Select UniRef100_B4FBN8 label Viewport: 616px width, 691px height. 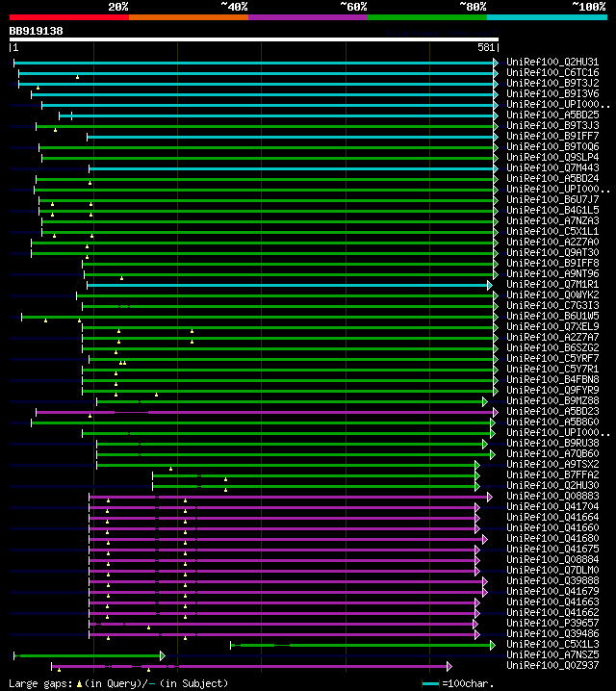pyautogui.click(x=552, y=379)
